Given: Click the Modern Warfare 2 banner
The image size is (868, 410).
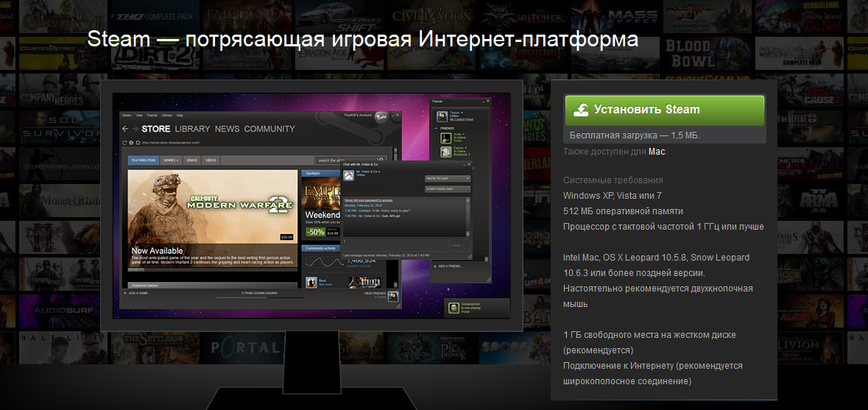Looking at the screenshot, I should (x=213, y=219).
